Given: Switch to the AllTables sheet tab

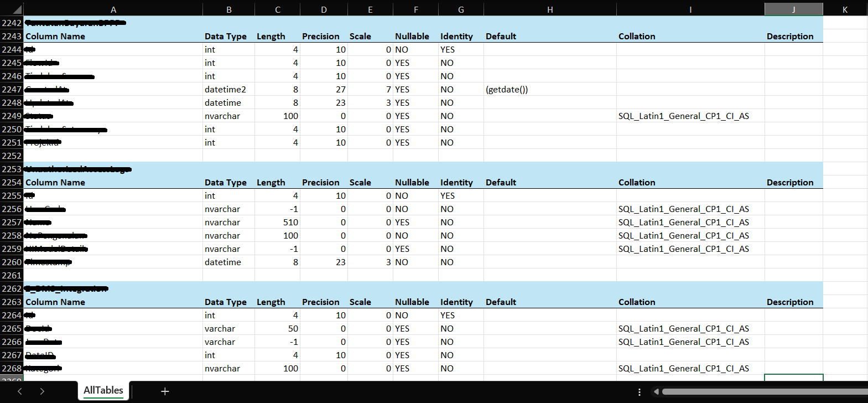Looking at the screenshot, I should (103, 390).
